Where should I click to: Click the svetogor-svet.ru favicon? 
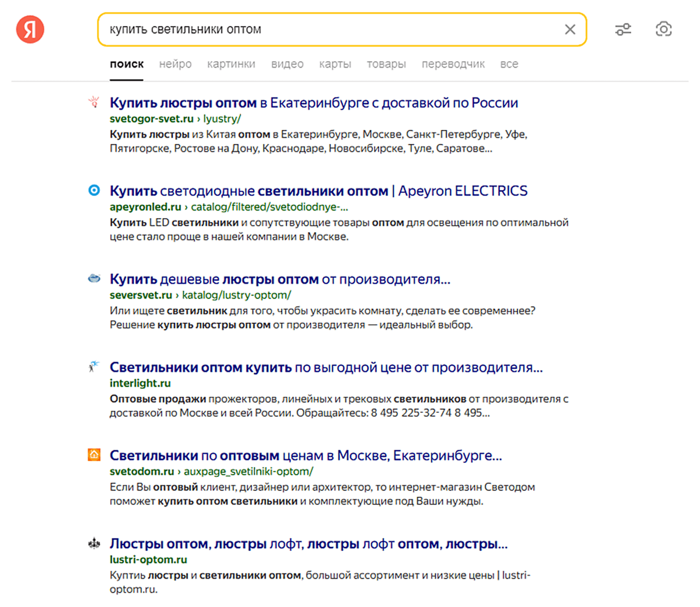tap(94, 103)
